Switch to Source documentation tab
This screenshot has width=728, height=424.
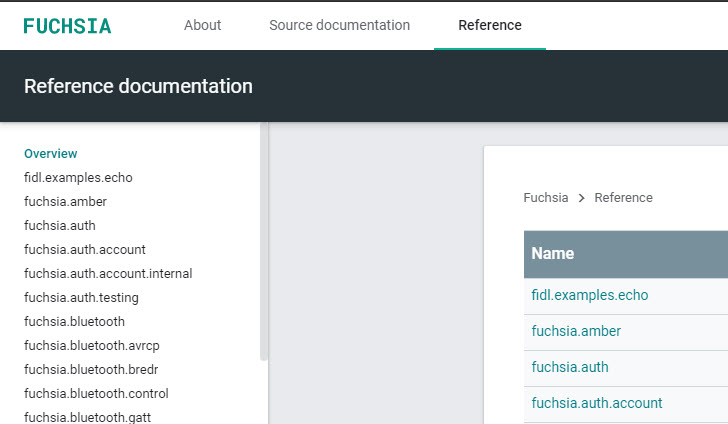(x=339, y=25)
